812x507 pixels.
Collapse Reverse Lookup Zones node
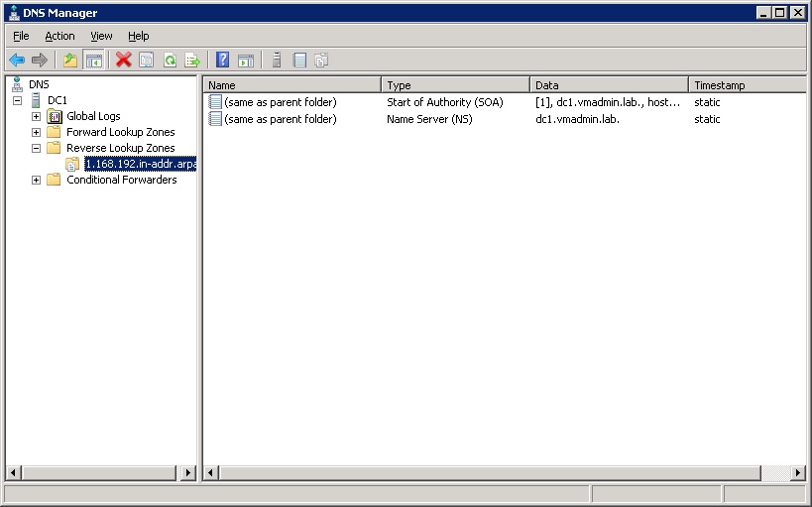tap(36, 148)
